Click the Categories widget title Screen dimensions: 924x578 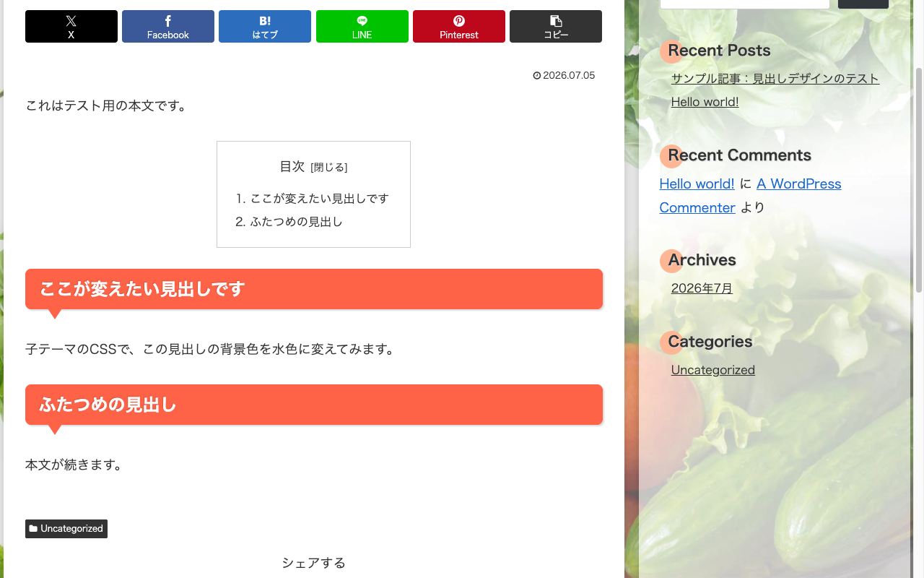click(x=710, y=342)
